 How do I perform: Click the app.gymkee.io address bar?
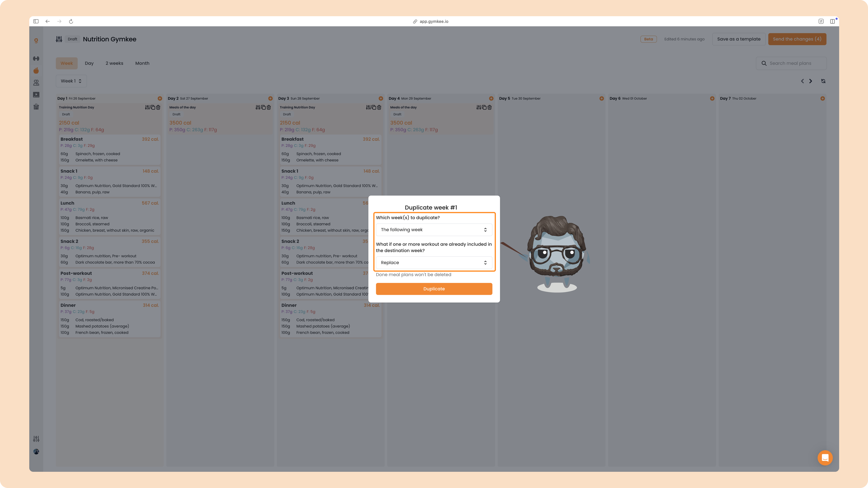click(431, 21)
